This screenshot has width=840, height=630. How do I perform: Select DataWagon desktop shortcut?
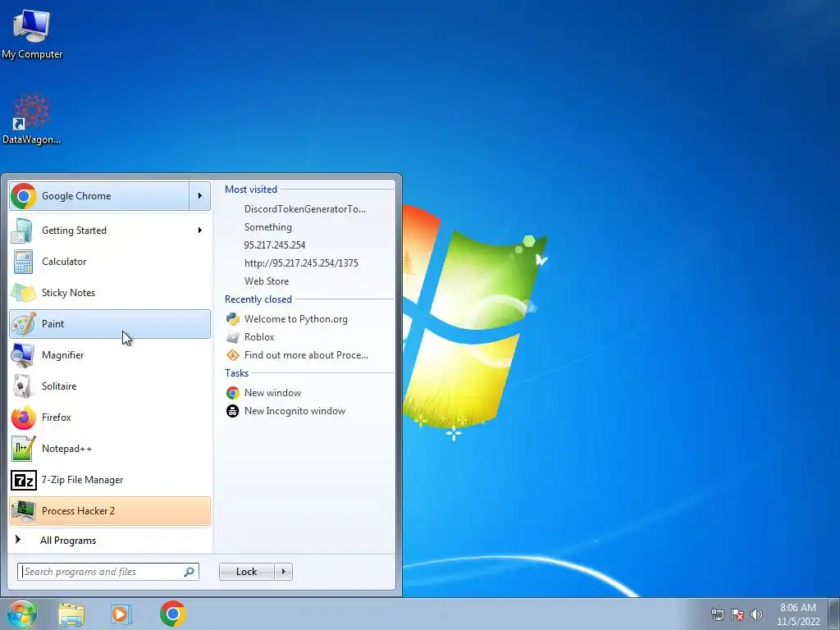(x=32, y=119)
